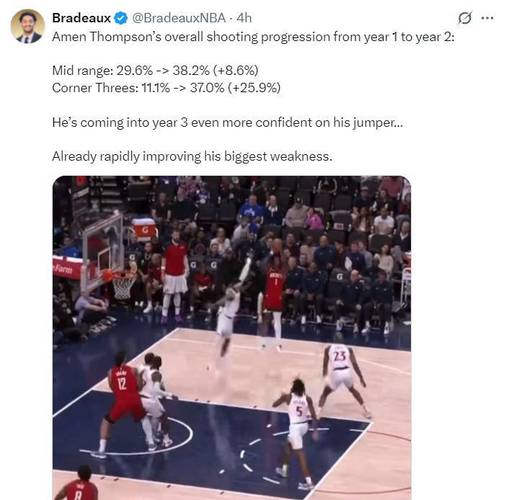Screen dimensions: 509x500
Task: Open the three-dot more options menu
Action: (x=487, y=18)
